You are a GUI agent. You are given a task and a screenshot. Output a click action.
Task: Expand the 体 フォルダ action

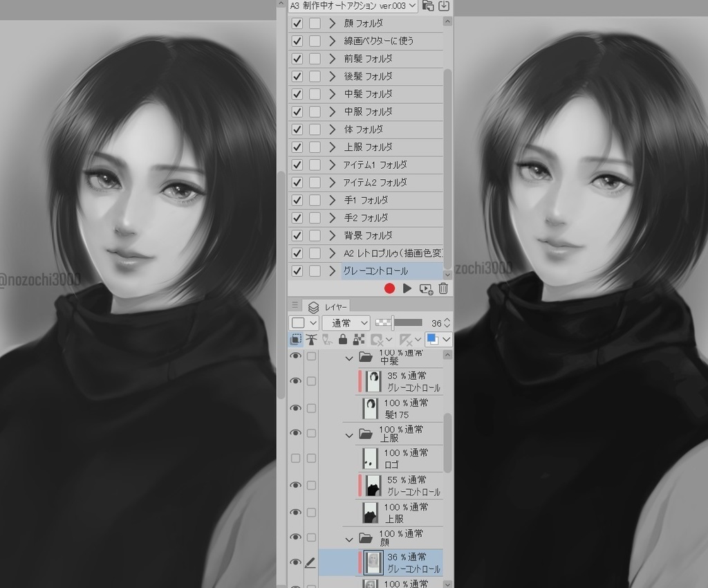coord(333,129)
